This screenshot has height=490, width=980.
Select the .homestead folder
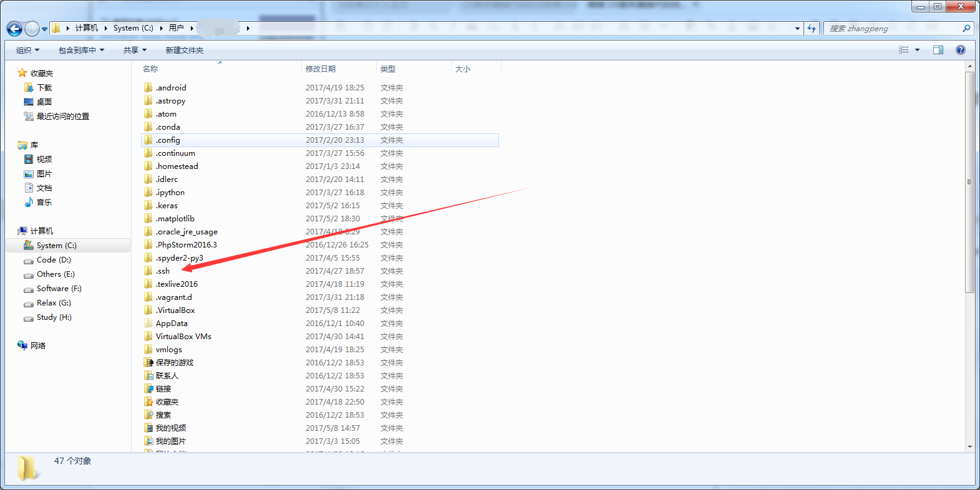click(x=177, y=166)
